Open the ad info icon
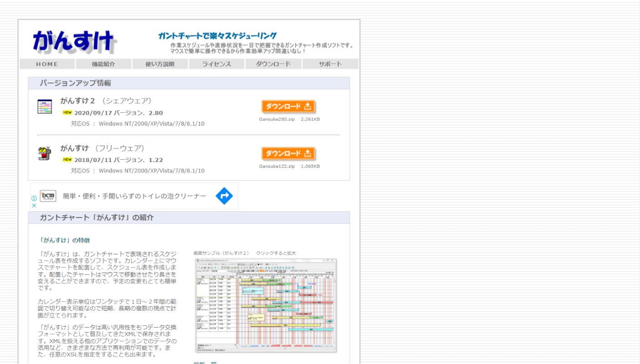 34,198
